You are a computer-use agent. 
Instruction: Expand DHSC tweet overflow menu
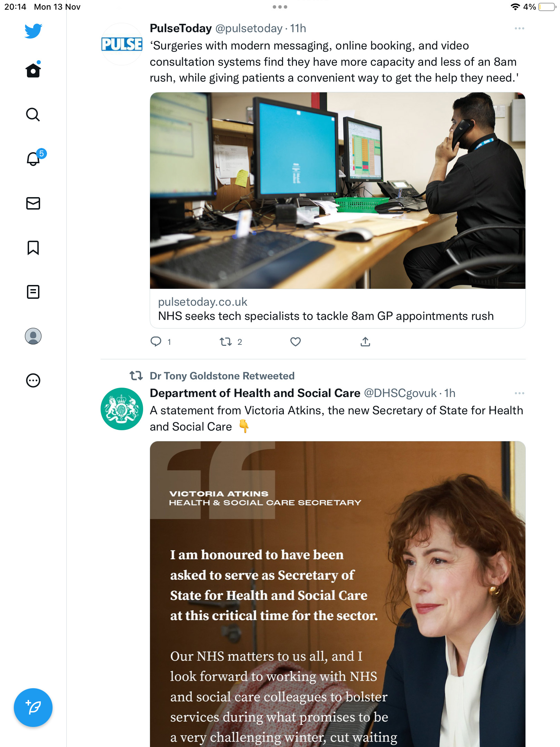pyautogui.click(x=520, y=393)
